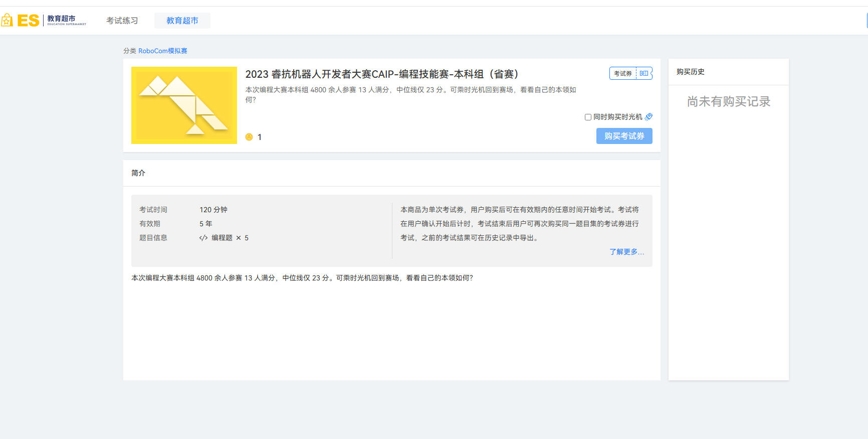Tick the 同时购买时光机 checkbox

(x=588, y=117)
